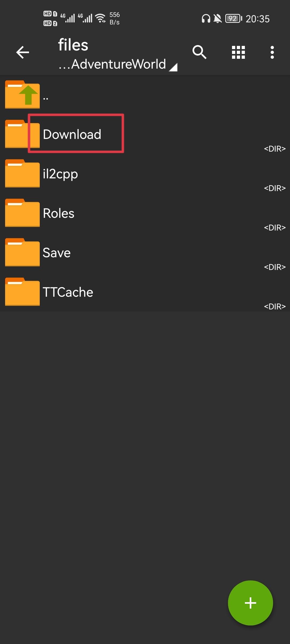
Task: Select the TTCache folder label
Action: (68, 292)
